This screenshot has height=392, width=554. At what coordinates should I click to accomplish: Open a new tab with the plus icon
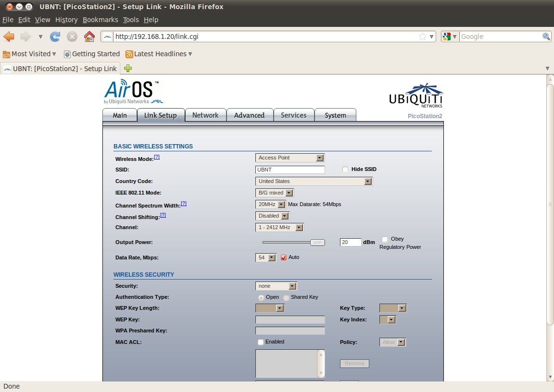coord(128,68)
